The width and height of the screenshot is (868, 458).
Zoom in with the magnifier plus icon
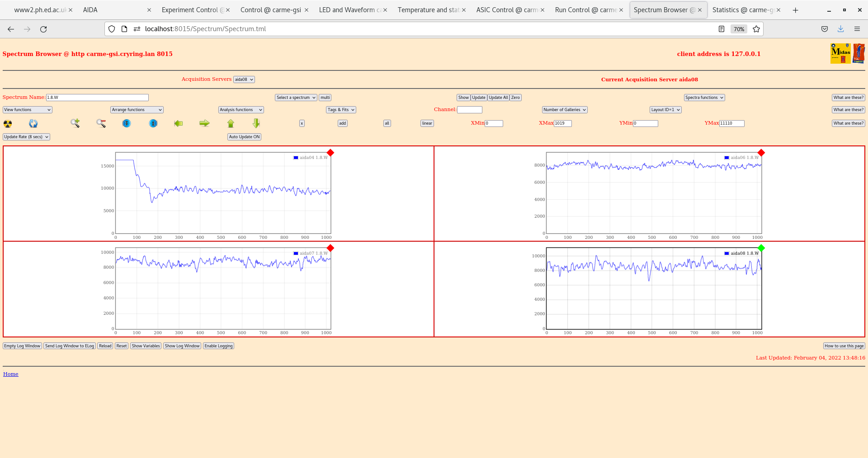click(x=75, y=123)
